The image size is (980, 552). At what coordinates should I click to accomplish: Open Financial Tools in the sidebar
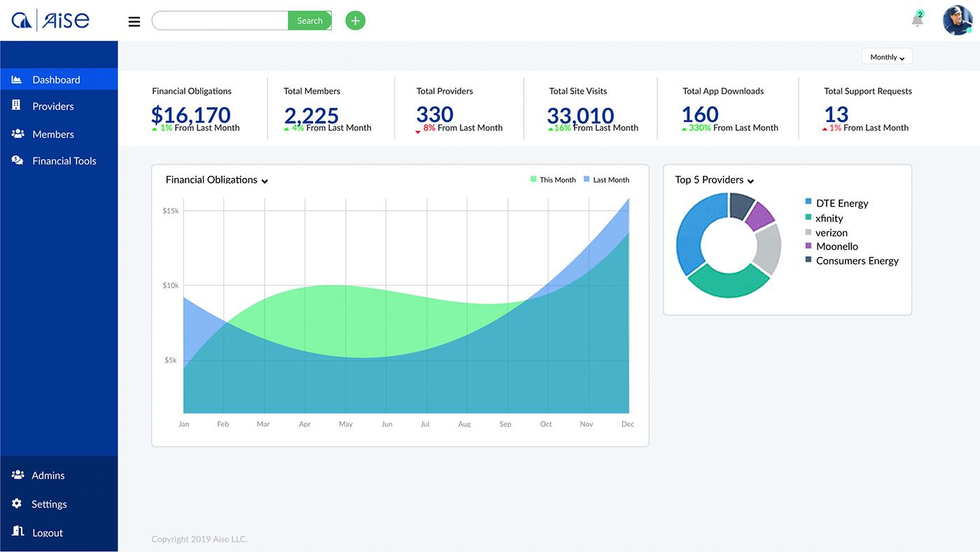[x=64, y=160]
